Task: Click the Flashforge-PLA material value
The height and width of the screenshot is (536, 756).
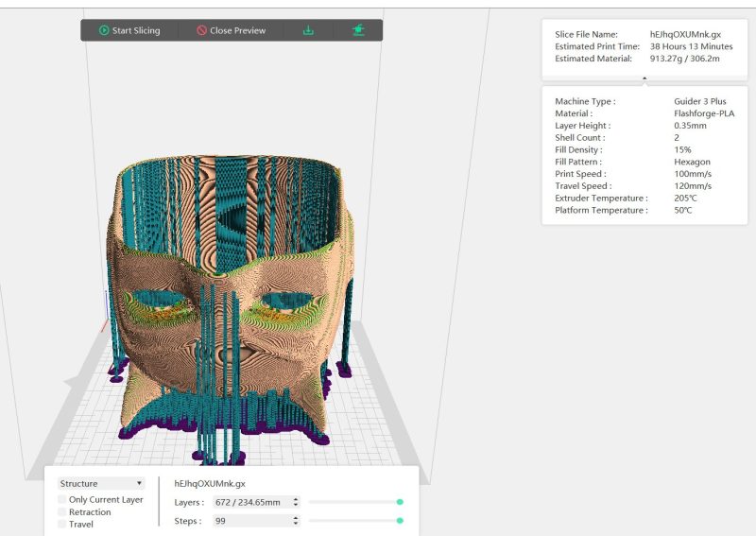Action: (x=704, y=113)
